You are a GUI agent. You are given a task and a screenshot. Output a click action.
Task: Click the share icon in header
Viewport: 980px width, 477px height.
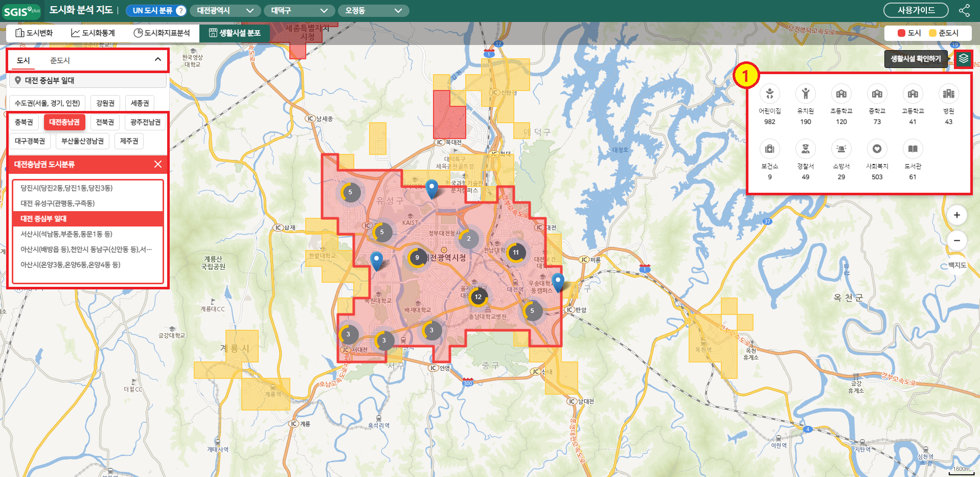point(964,11)
